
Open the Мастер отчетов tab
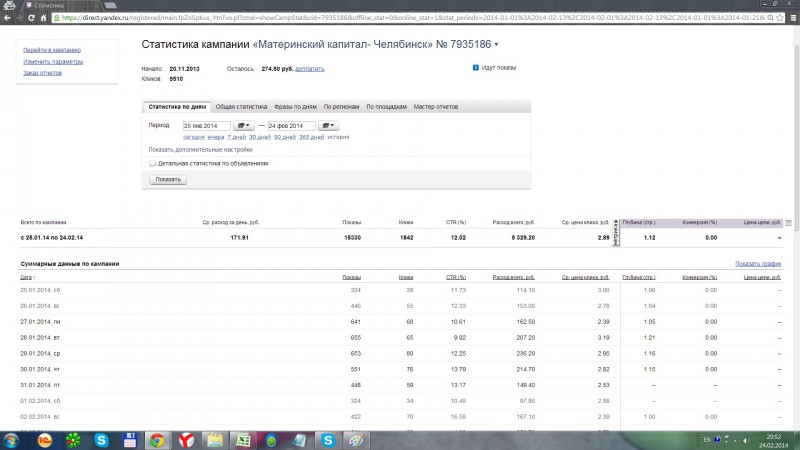pos(436,107)
